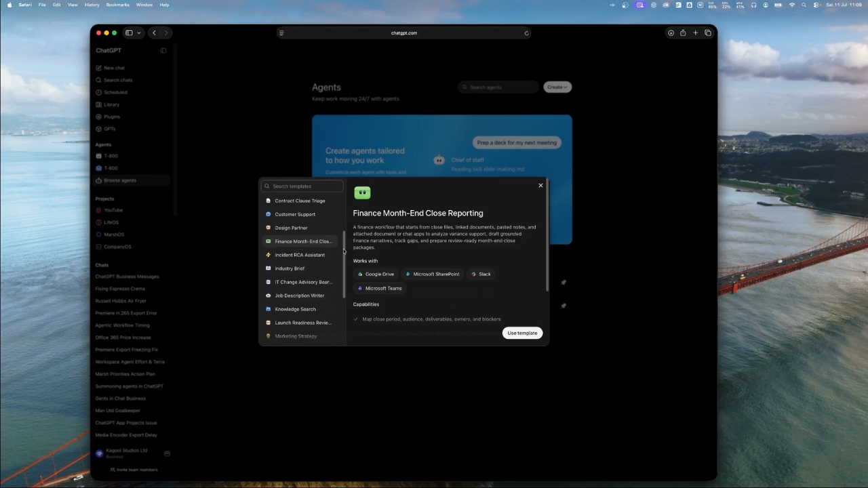Image resolution: width=868 pixels, height=488 pixels.
Task: Show Safari downloads
Action: (671, 33)
